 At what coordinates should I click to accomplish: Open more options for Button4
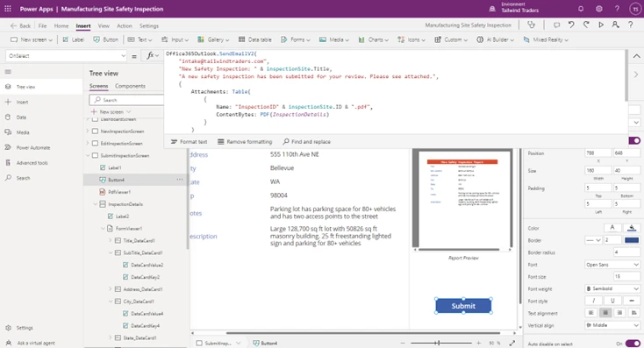180,180
